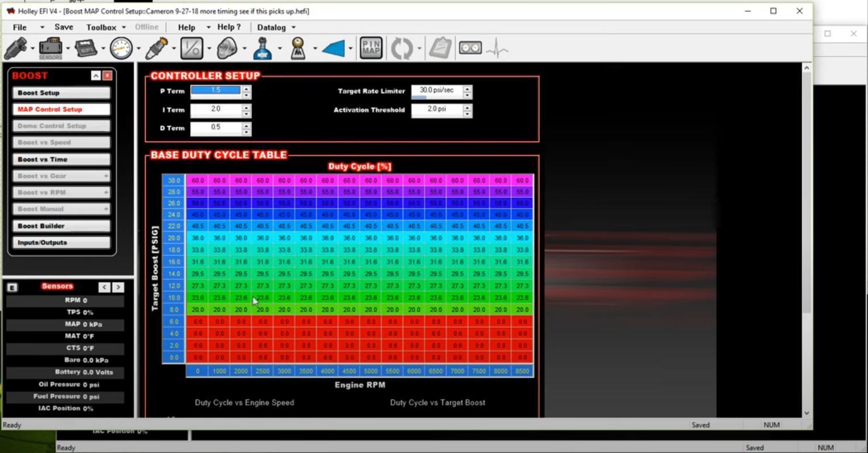Click the nitrous bottle toolbar icon
The width and height of the screenshot is (868, 453).
[262, 48]
